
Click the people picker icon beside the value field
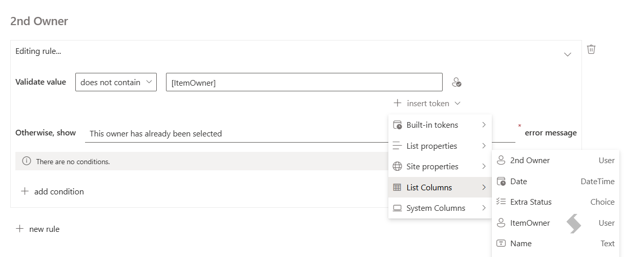(456, 82)
